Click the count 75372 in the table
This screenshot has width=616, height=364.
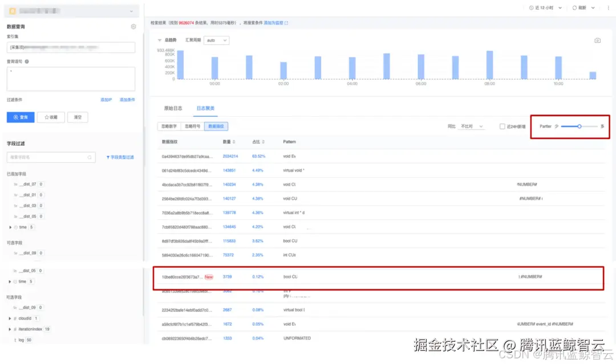pyautogui.click(x=228, y=255)
